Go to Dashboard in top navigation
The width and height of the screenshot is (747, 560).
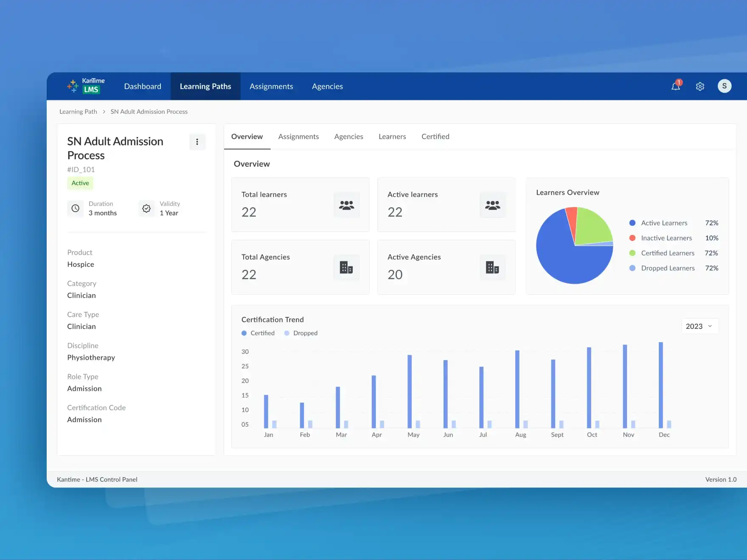[x=143, y=86]
